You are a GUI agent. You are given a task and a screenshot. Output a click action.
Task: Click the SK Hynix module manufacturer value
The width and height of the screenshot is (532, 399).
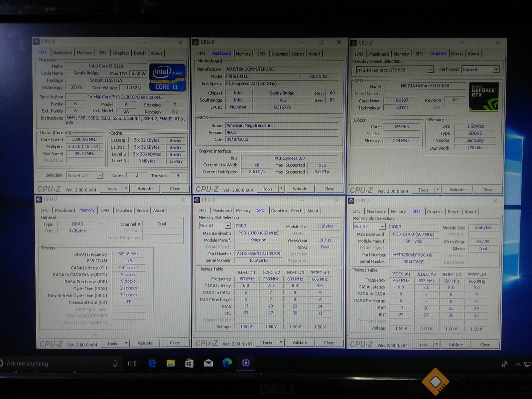414,241
